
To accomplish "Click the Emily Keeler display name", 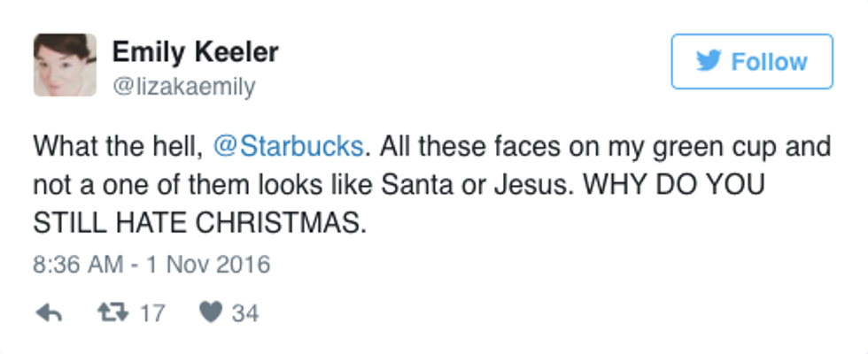I will 195,52.
